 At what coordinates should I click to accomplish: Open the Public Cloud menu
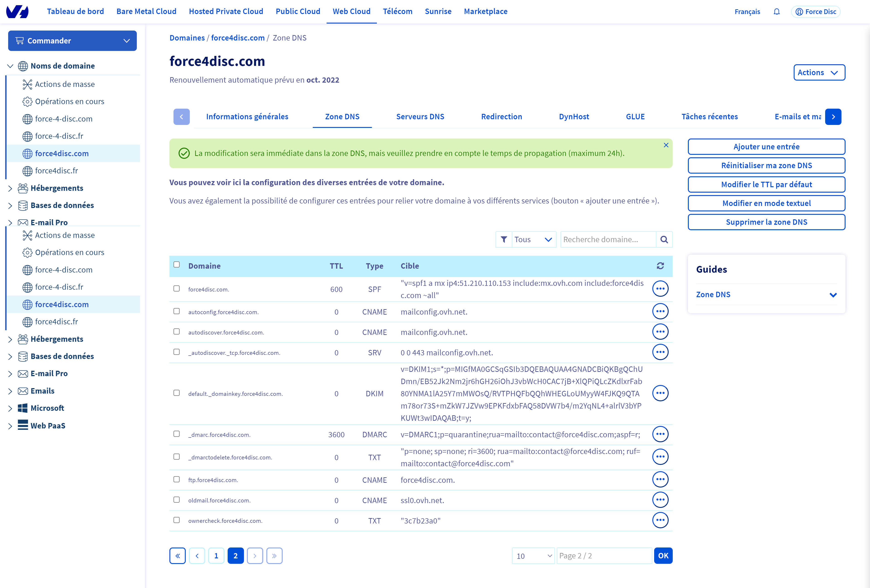pos(298,12)
